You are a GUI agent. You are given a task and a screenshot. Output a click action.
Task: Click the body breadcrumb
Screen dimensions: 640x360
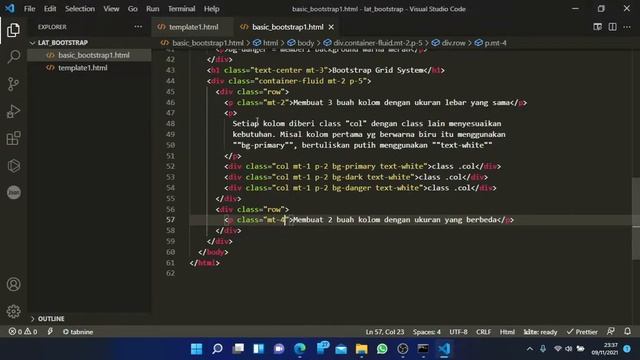click(301, 43)
